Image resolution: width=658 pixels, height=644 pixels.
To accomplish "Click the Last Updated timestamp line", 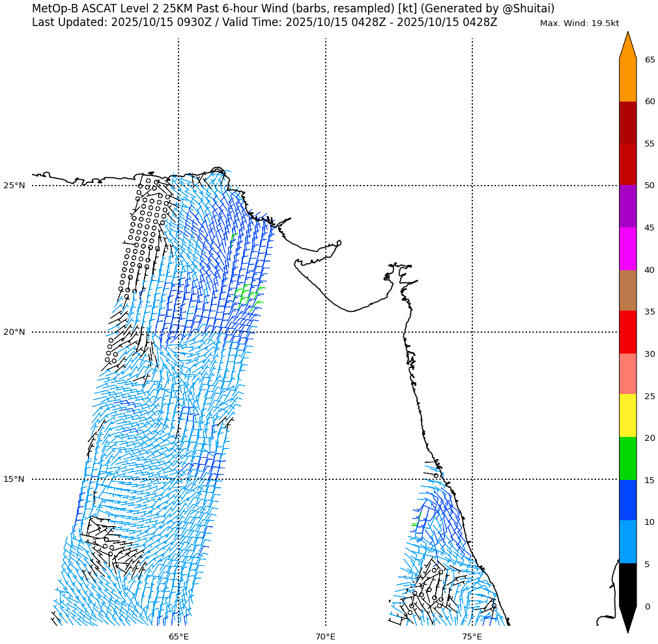I will tap(264, 23).
